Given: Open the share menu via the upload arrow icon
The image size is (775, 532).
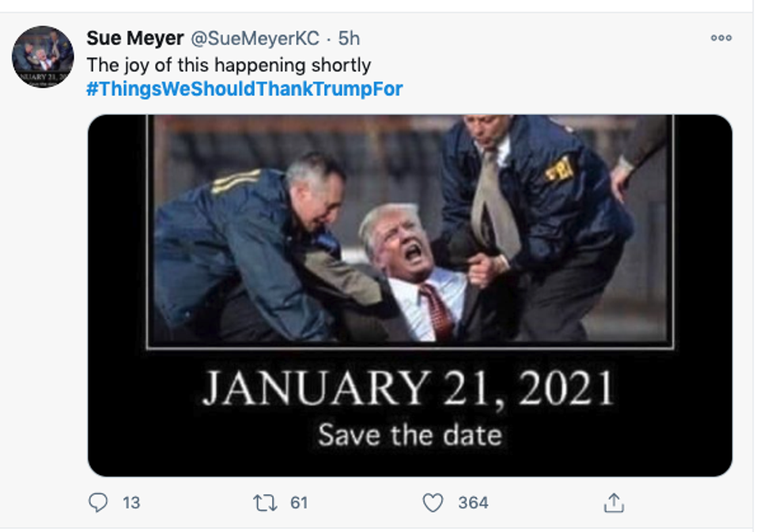Looking at the screenshot, I should pos(614,503).
